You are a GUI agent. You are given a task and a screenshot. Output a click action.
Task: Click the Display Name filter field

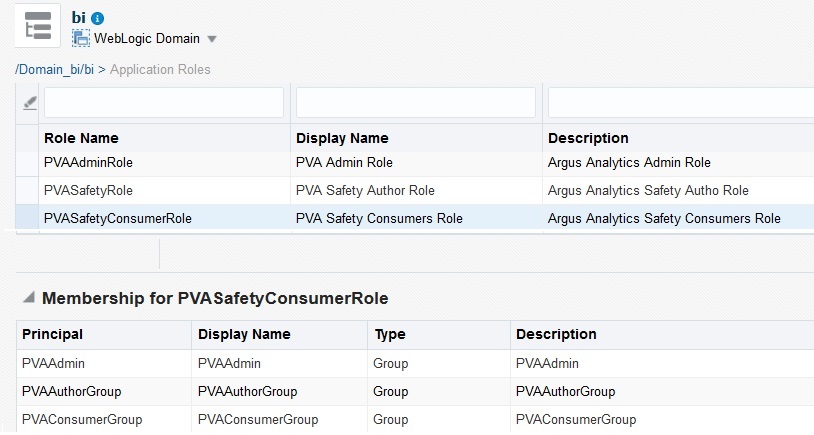point(415,102)
